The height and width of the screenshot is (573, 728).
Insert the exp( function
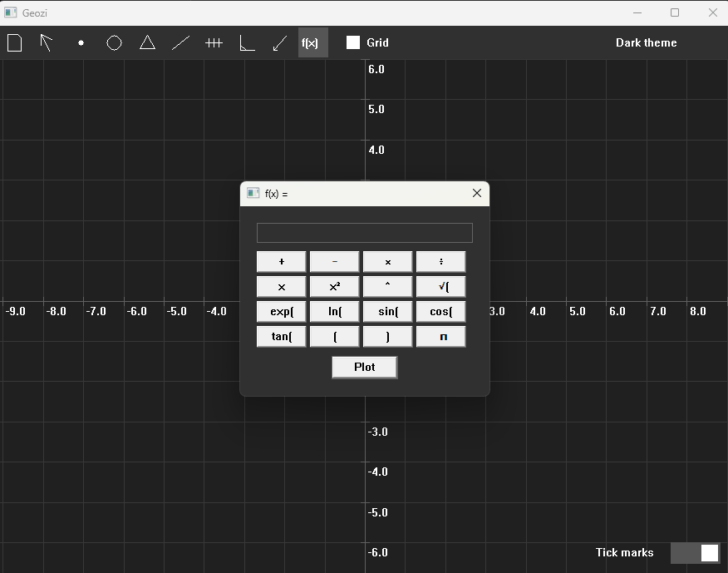(x=282, y=311)
